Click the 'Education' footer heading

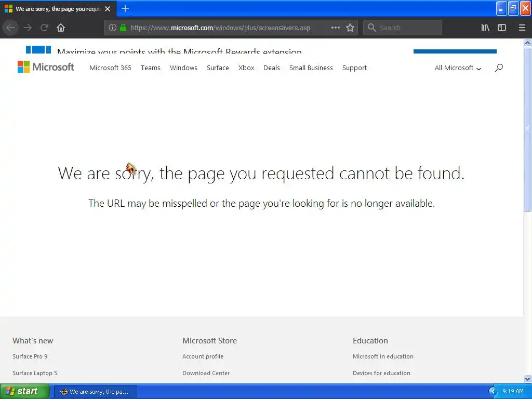coord(370,341)
